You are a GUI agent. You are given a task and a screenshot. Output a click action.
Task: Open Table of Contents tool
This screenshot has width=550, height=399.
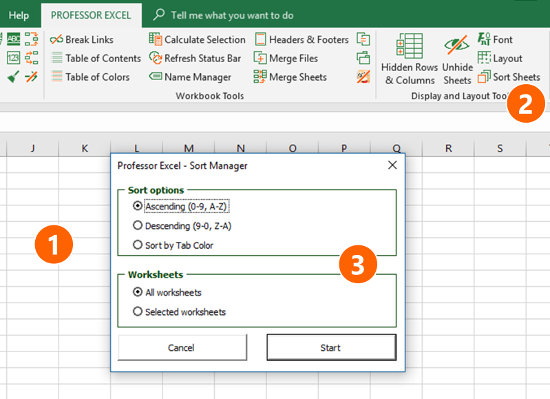point(96,58)
